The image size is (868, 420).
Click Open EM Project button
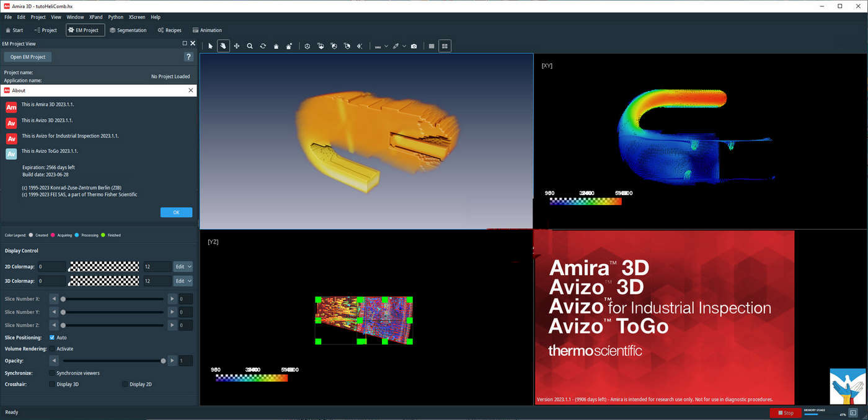[28, 57]
